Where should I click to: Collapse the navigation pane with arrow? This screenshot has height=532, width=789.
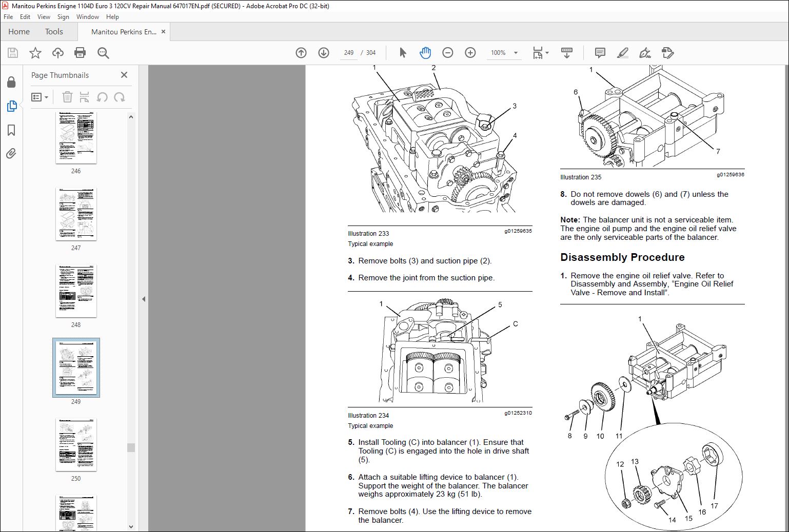point(144,299)
